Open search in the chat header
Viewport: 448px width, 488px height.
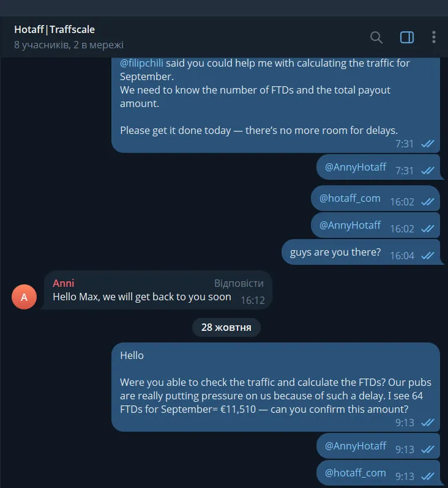point(376,37)
